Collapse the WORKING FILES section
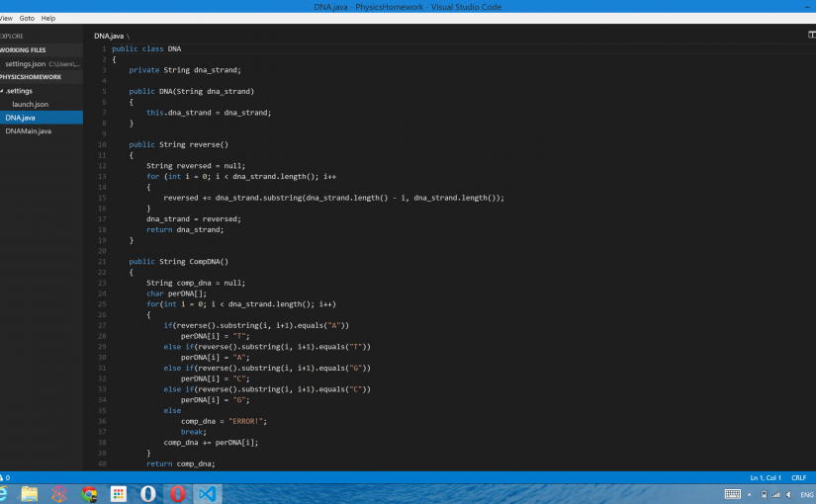 24,49
